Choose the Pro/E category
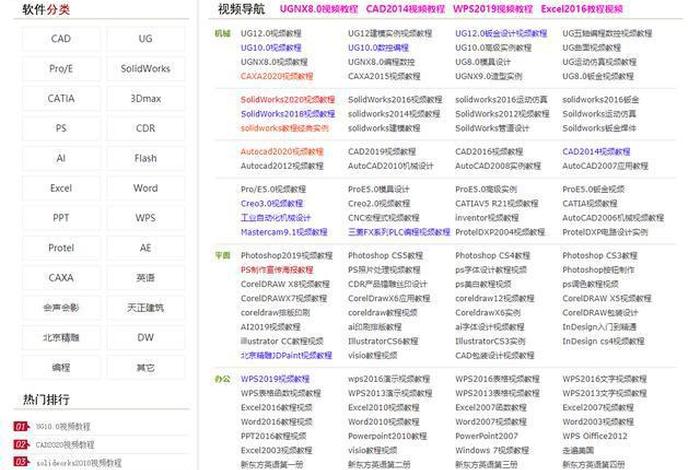700x470 pixels. coord(61,69)
